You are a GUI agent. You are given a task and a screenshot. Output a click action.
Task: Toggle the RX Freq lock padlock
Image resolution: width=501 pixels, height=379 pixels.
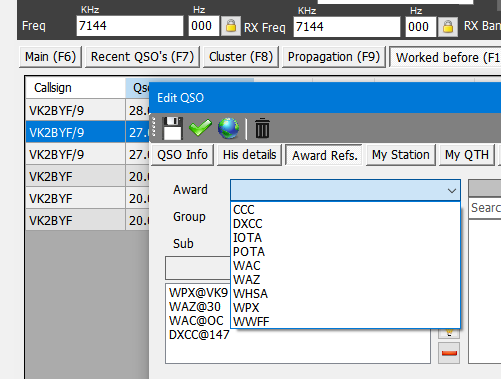pyautogui.click(x=448, y=27)
